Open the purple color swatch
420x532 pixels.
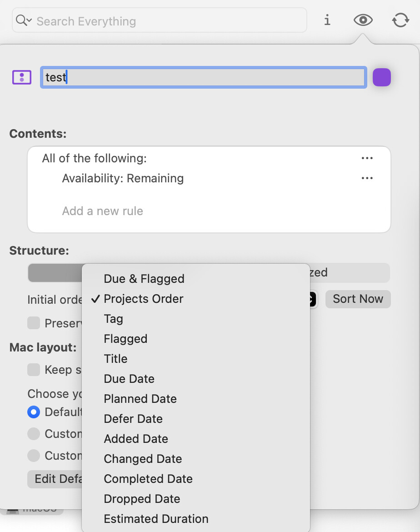[381, 77]
